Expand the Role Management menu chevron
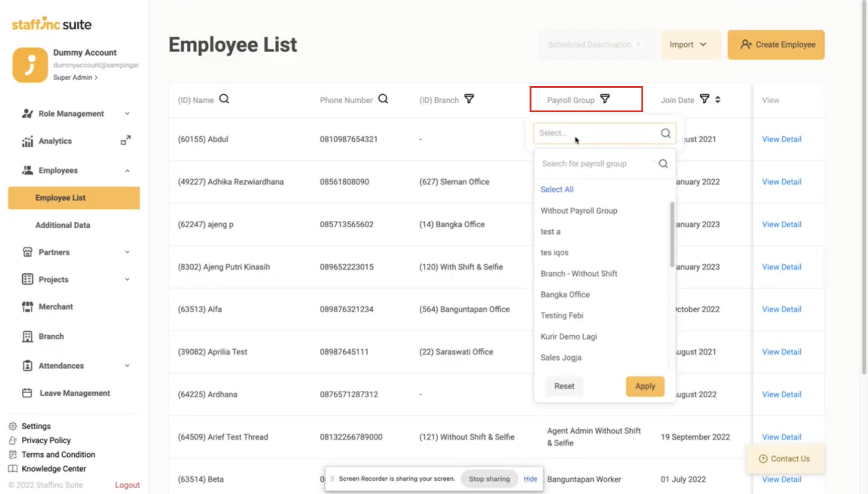 (x=127, y=114)
